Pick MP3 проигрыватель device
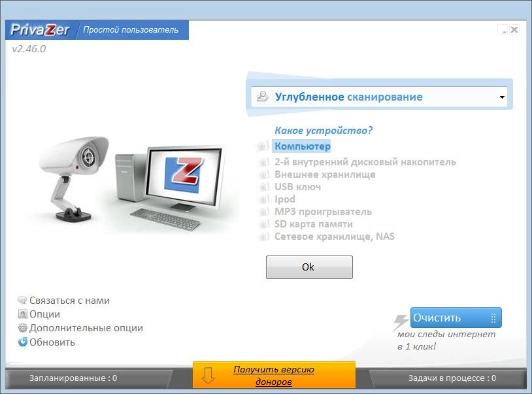The height and width of the screenshot is (394, 532). tap(323, 212)
